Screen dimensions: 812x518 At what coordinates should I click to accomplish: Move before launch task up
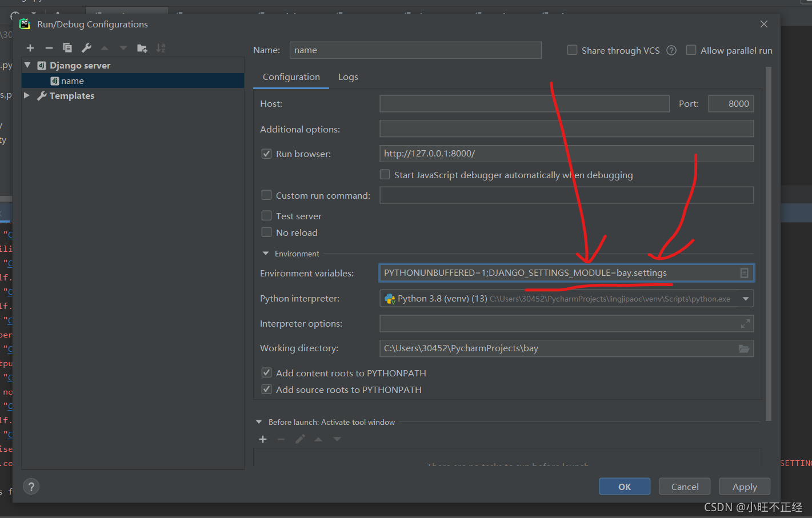(318, 439)
